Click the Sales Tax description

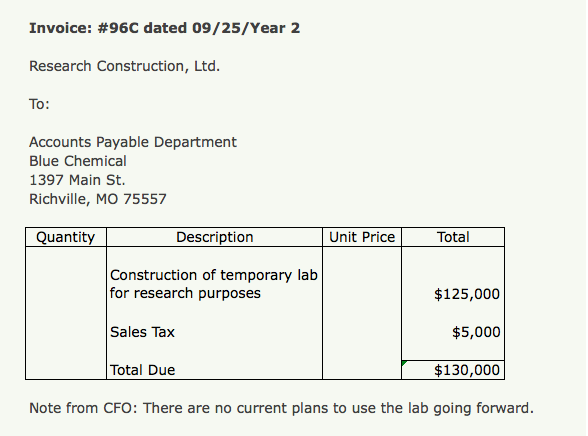pos(142,332)
